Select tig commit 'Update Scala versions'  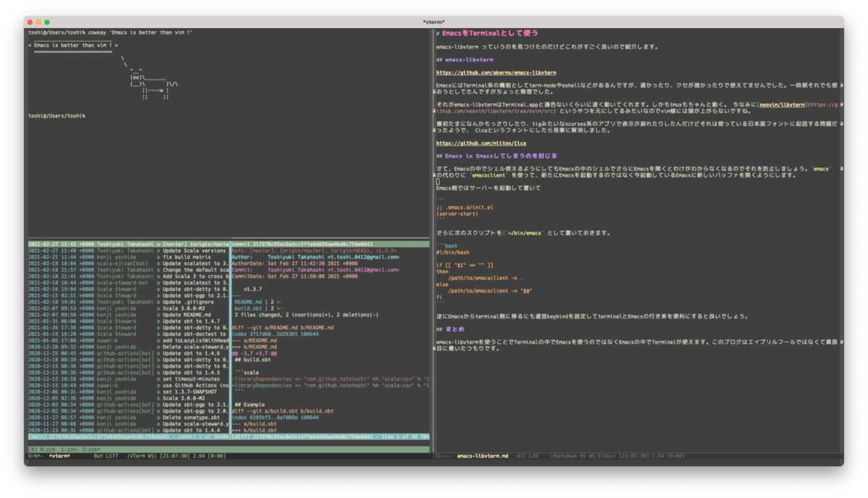(129, 250)
